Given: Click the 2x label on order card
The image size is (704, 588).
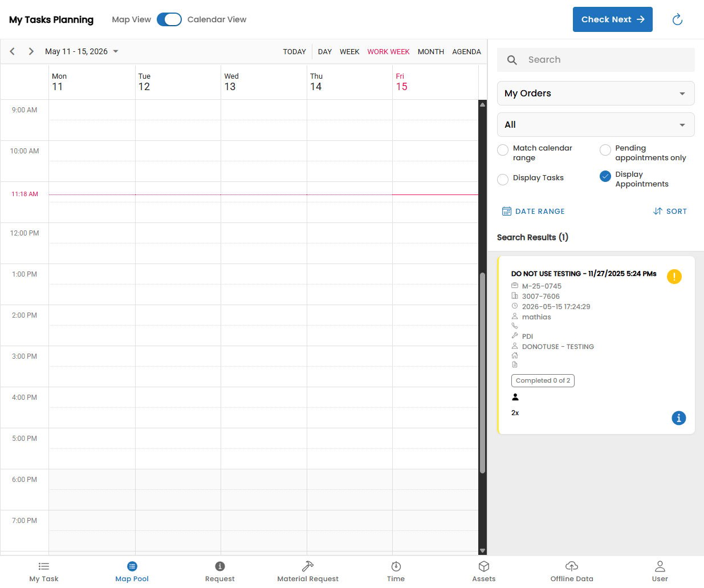Looking at the screenshot, I should click(515, 413).
